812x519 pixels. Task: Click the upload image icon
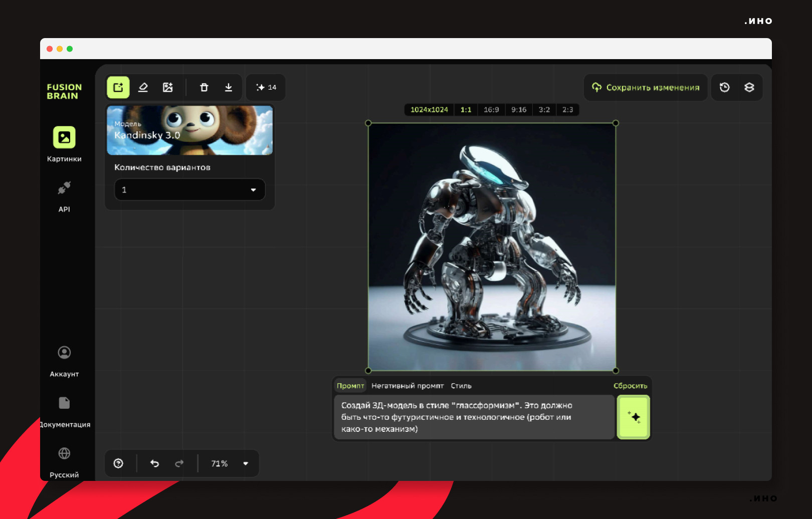point(168,88)
